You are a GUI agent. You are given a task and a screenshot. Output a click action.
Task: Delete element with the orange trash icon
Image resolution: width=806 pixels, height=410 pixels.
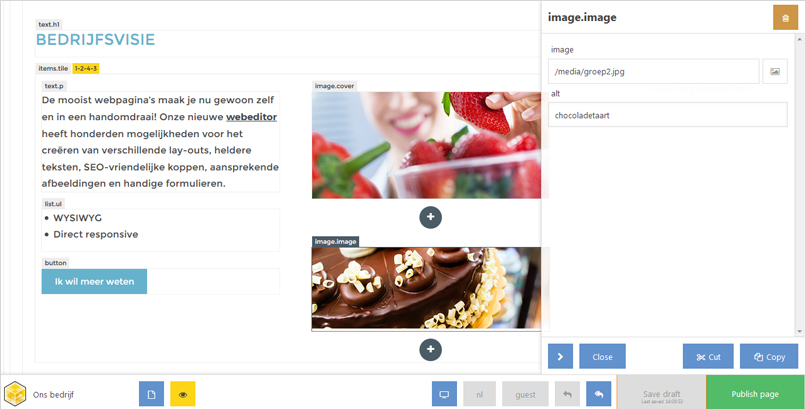(785, 18)
